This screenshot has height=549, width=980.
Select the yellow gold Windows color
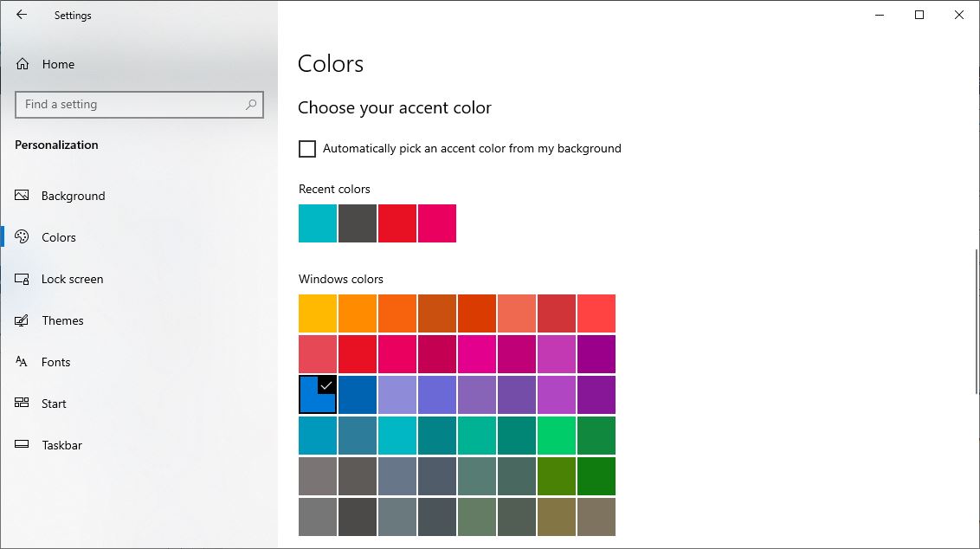(x=318, y=313)
